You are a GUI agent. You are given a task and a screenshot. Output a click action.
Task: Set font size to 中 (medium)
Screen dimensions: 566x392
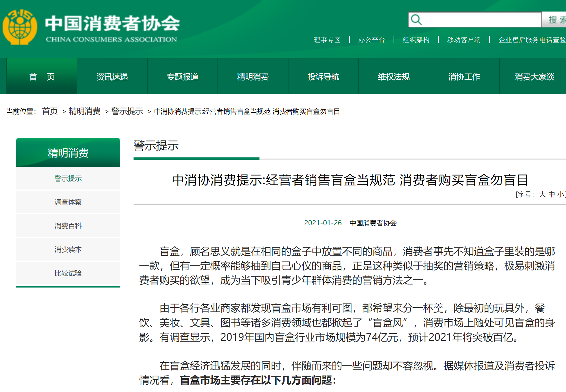click(551, 194)
